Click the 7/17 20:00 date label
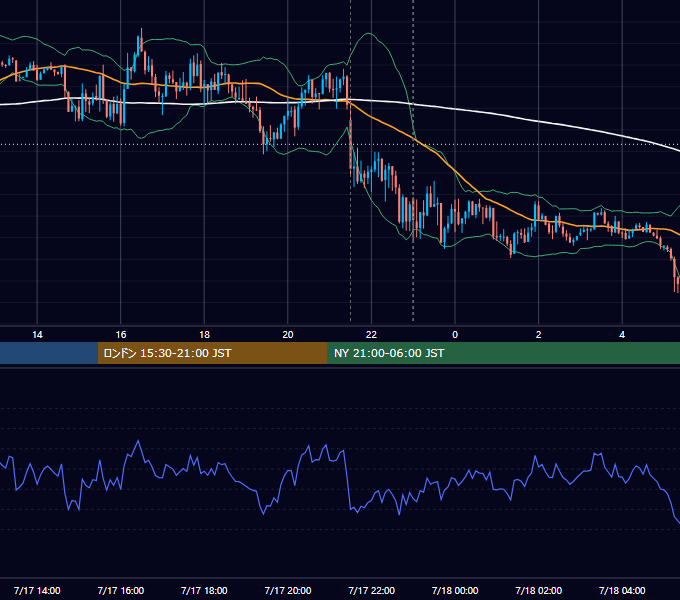The height and width of the screenshot is (600, 680). click(288, 590)
